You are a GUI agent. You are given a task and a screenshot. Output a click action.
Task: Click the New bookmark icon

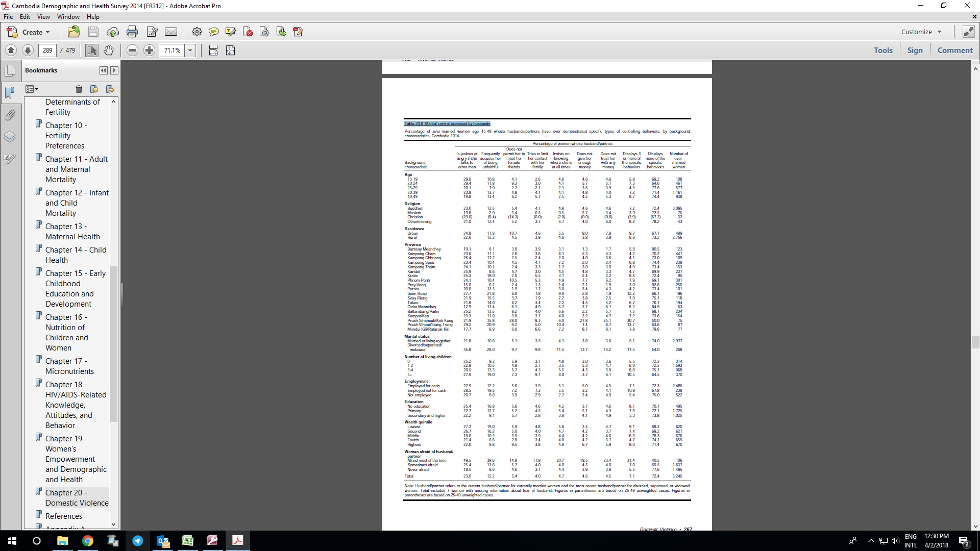coord(94,89)
